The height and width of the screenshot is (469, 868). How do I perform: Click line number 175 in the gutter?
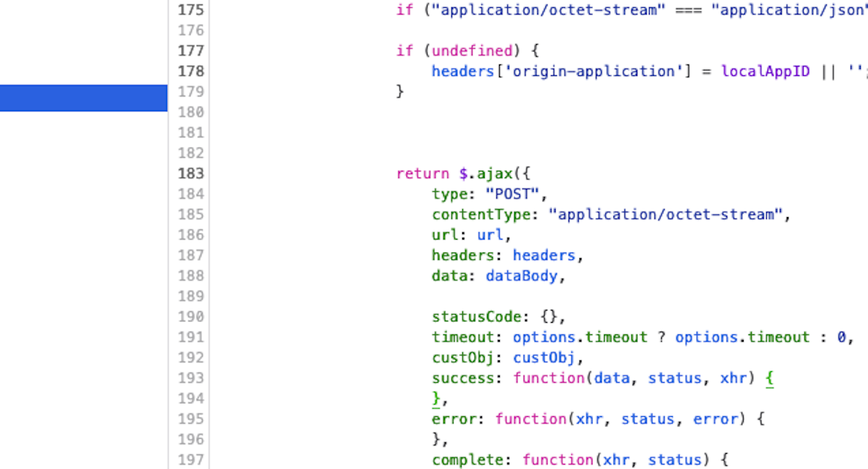191,10
